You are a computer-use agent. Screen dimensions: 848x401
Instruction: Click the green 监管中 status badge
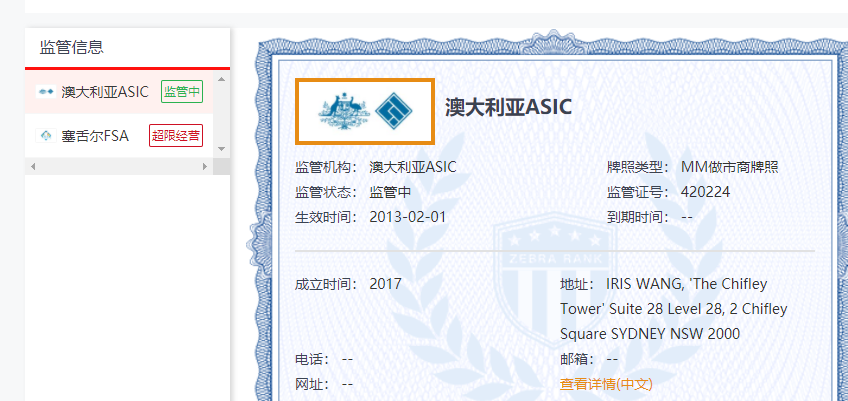point(181,92)
